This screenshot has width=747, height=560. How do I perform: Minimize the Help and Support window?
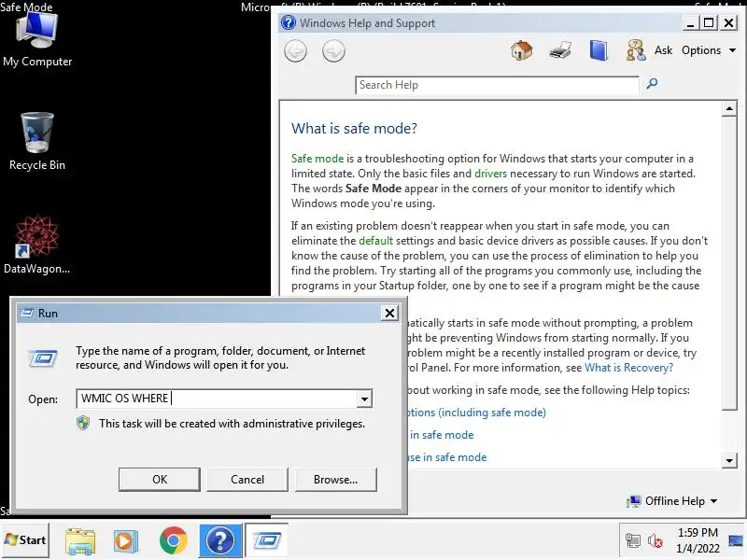(x=690, y=22)
